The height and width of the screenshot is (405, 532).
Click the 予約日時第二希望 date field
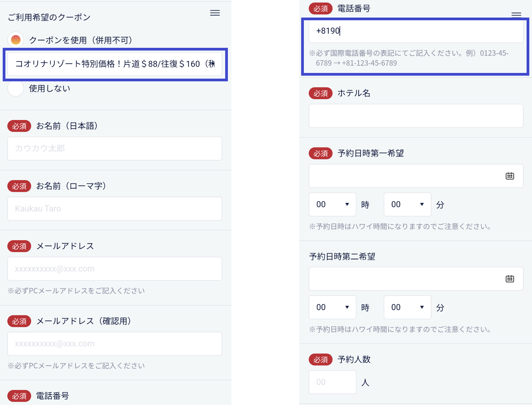coord(416,279)
